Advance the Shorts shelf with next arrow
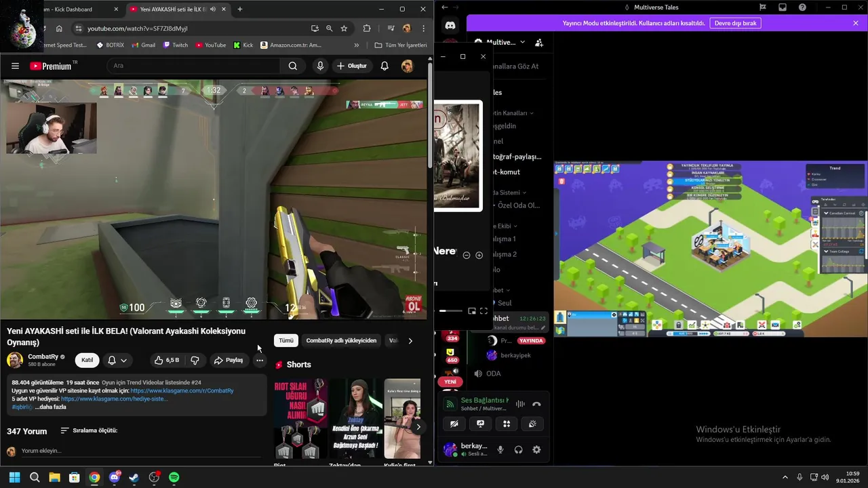The image size is (868, 488). [418, 426]
